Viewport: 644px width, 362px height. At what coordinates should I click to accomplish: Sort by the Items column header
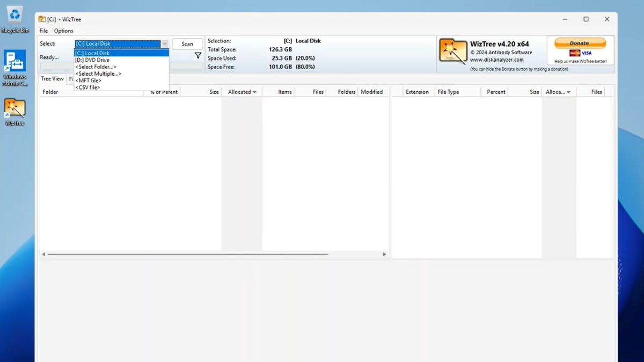point(279,92)
